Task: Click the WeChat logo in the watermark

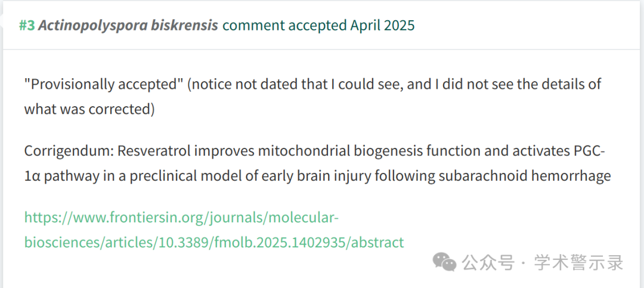Action: (445, 262)
